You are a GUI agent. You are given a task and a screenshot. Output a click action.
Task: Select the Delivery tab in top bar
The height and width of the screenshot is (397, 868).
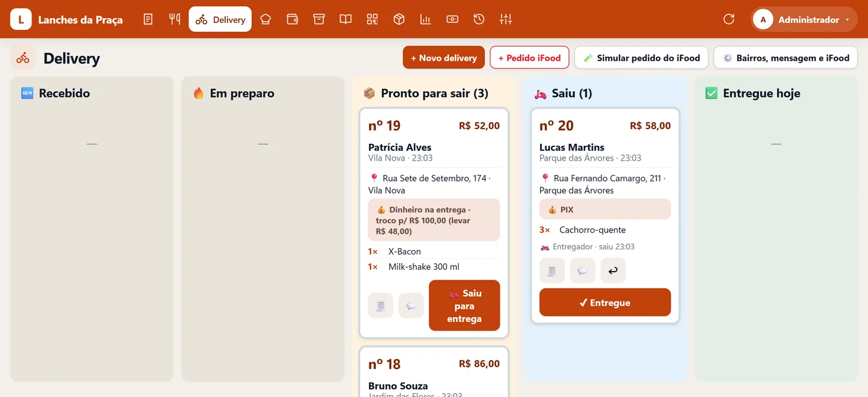point(220,19)
